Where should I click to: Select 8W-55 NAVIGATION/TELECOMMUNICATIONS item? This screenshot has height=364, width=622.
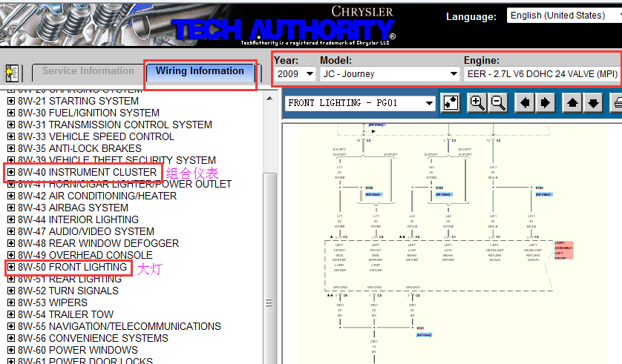pos(120,327)
